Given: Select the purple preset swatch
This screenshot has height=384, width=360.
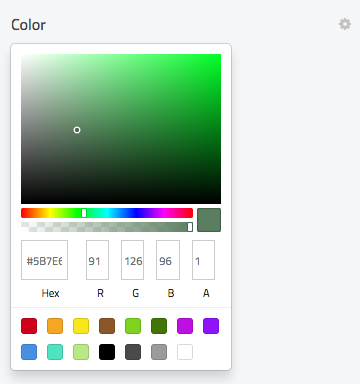Looking at the screenshot, I should tap(211, 326).
